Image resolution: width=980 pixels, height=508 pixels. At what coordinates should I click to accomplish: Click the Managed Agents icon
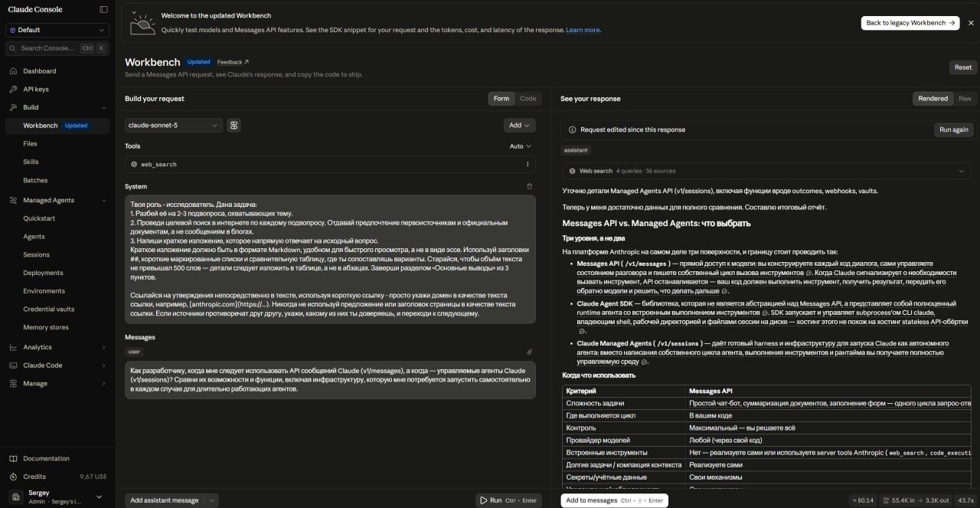tap(14, 201)
